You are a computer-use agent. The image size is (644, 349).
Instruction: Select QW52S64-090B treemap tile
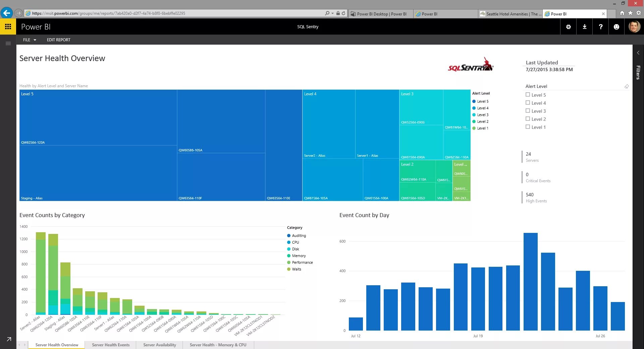tap(421, 107)
